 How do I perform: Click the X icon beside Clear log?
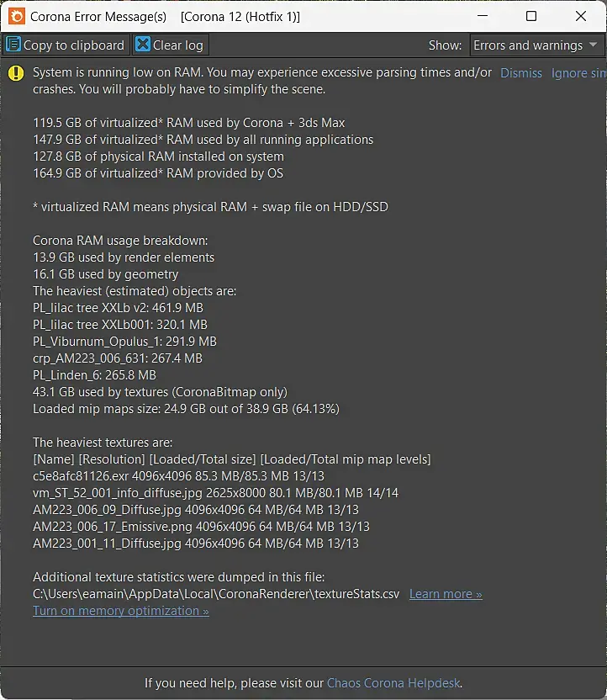(x=143, y=45)
